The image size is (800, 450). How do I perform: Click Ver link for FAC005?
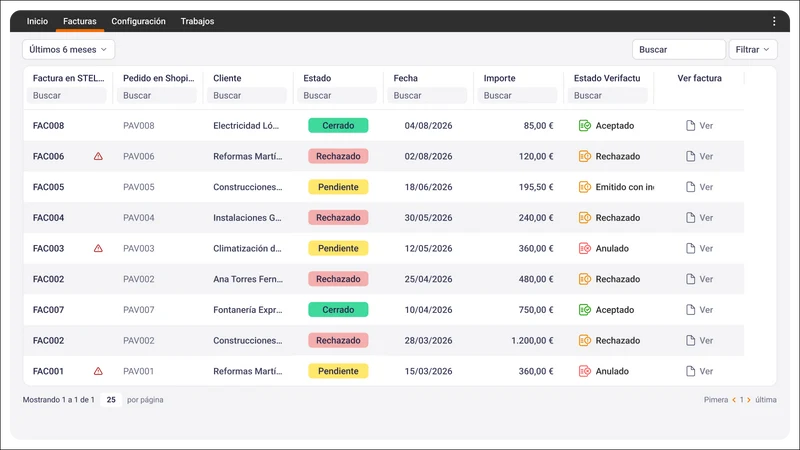point(706,187)
